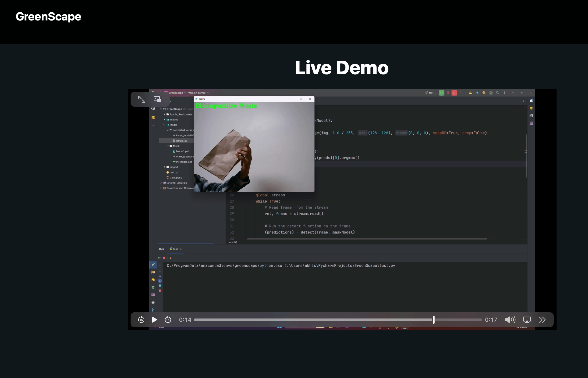Expand the .ipynb_checkpoints folder

tap(164, 114)
